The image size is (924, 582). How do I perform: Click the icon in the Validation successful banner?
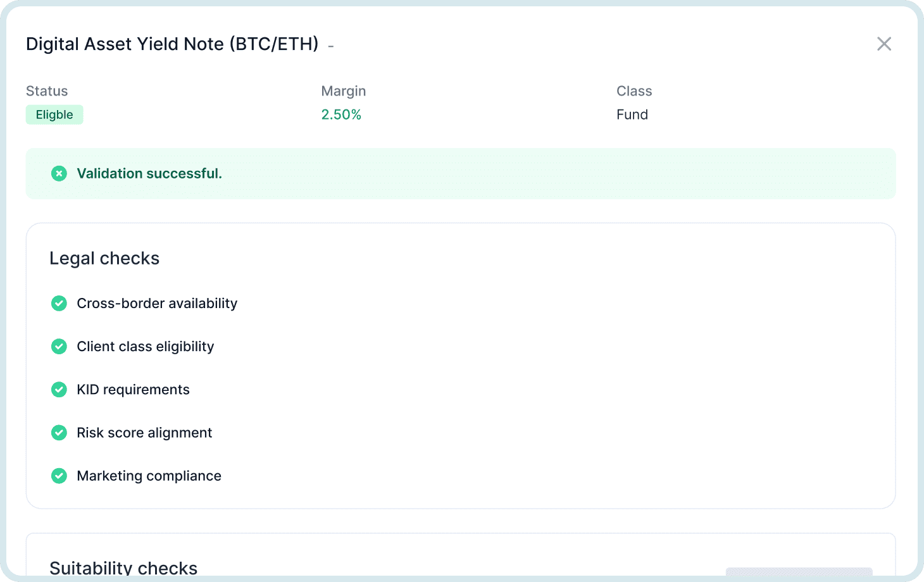point(59,173)
